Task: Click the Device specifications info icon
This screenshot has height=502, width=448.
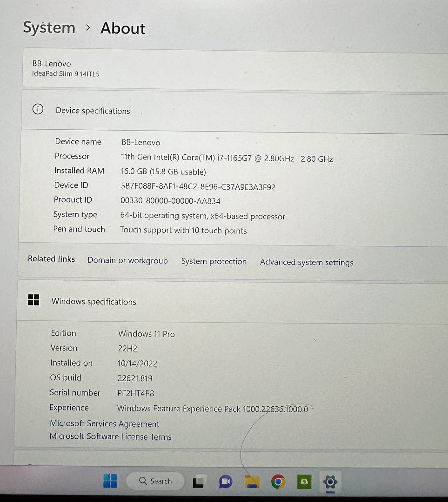Action: click(38, 109)
